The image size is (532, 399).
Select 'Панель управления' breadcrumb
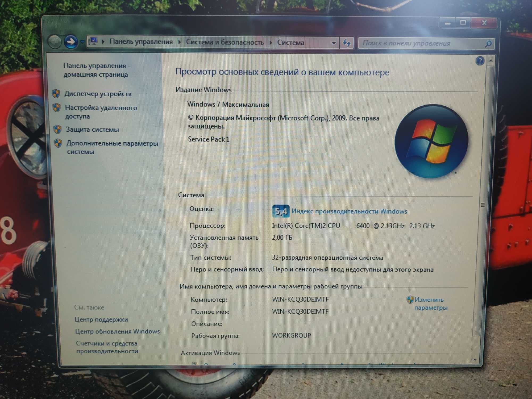point(141,42)
